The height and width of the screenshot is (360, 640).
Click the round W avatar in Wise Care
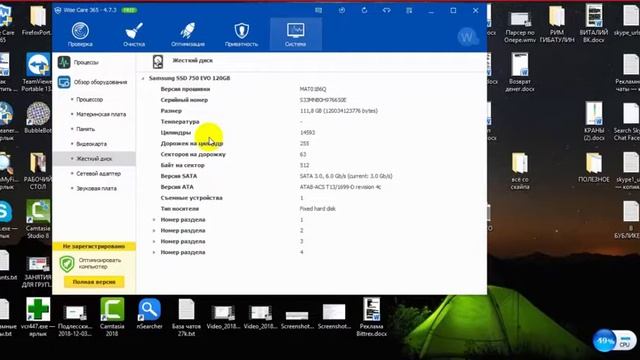point(468,37)
